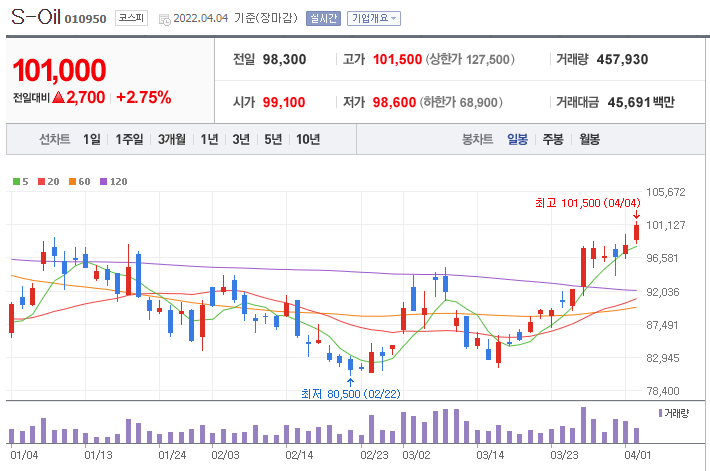Switch to the 주봉 candle chart
The height and width of the screenshot is (471, 710).
[553, 139]
